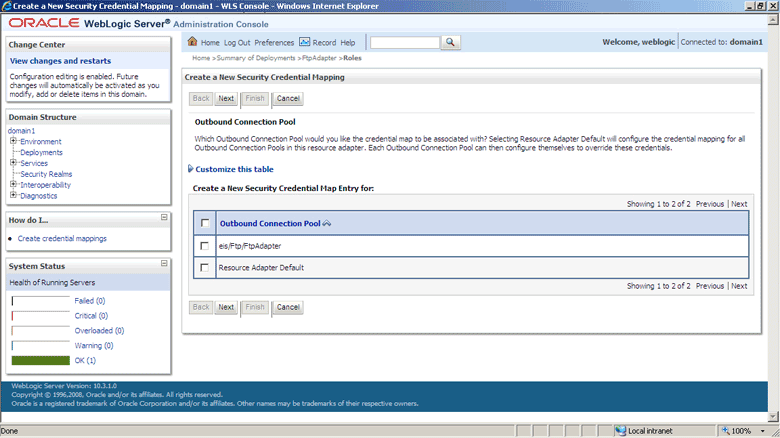
Task: Expand Customize this table disclosure triangle
Action: (190, 169)
